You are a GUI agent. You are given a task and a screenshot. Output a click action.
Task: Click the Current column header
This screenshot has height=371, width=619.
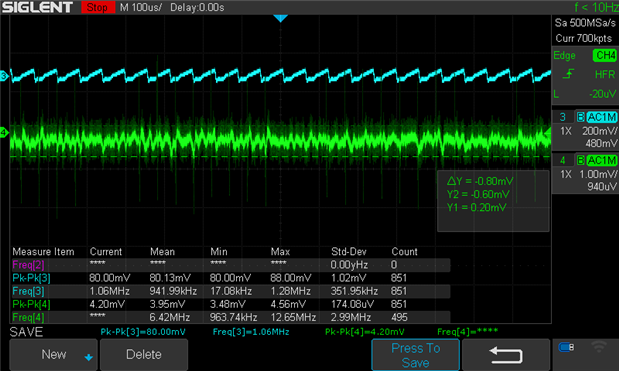(106, 252)
